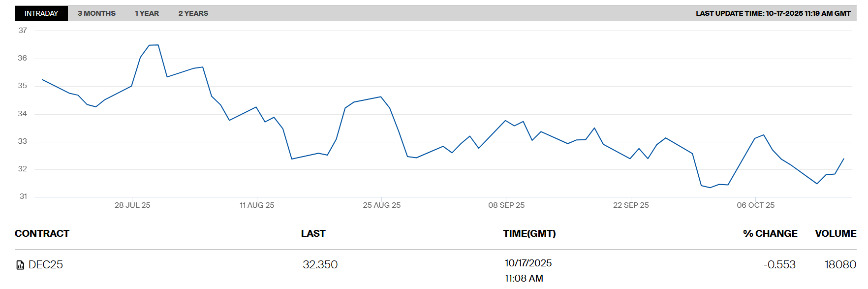868x289 pixels.
Task: Pick the 08 SEP 25 date label
Action: point(506,205)
